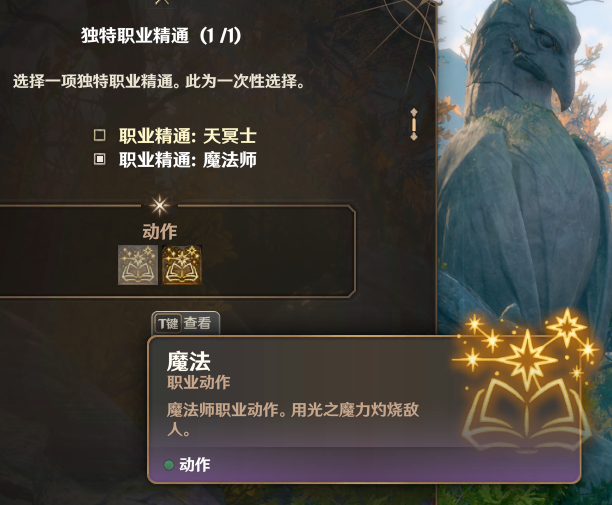Click the 职业动作 subtitle in tooltip
The width and height of the screenshot is (612, 505).
pos(199,383)
